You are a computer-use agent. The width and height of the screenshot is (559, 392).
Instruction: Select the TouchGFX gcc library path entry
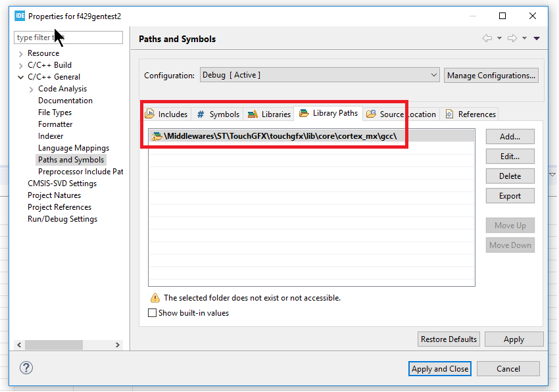(x=311, y=136)
